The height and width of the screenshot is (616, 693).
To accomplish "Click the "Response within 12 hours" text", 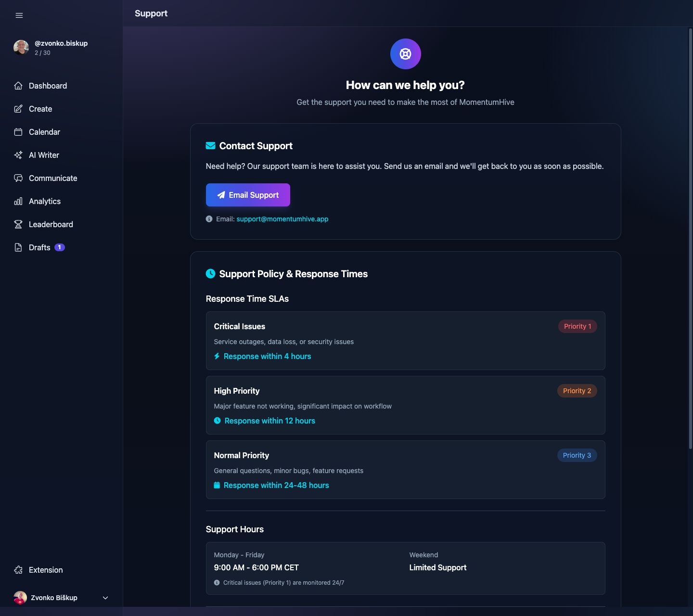I will click(270, 421).
